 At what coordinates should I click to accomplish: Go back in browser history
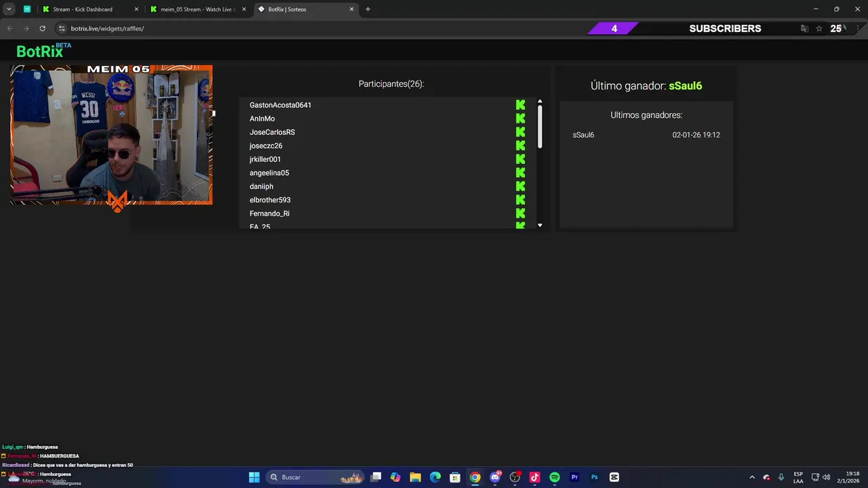click(x=9, y=28)
